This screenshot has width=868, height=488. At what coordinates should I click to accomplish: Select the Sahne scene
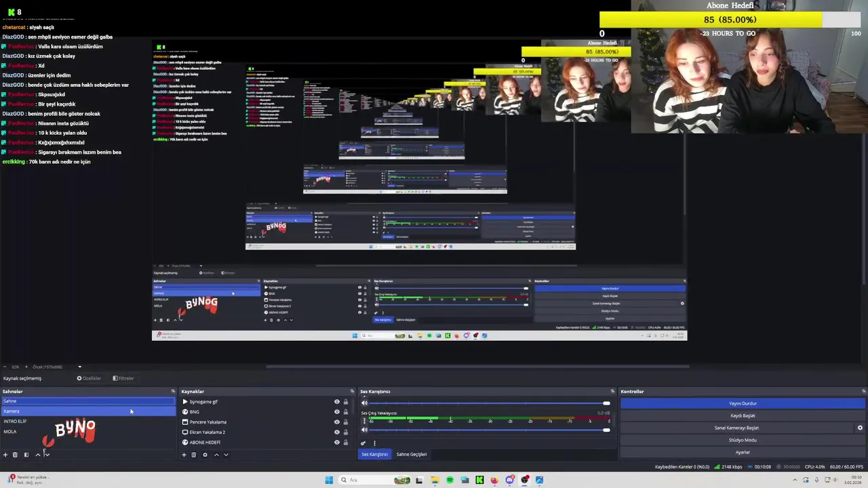pos(88,401)
